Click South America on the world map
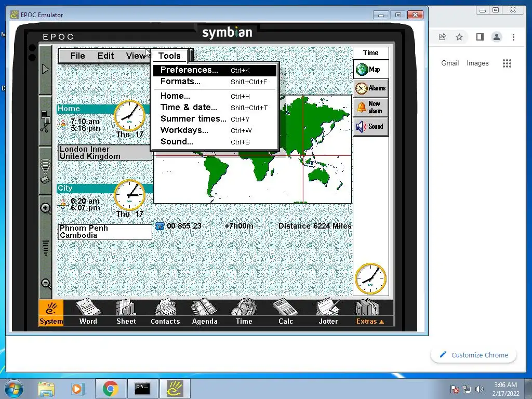This screenshot has width=532, height=399. [x=216, y=176]
